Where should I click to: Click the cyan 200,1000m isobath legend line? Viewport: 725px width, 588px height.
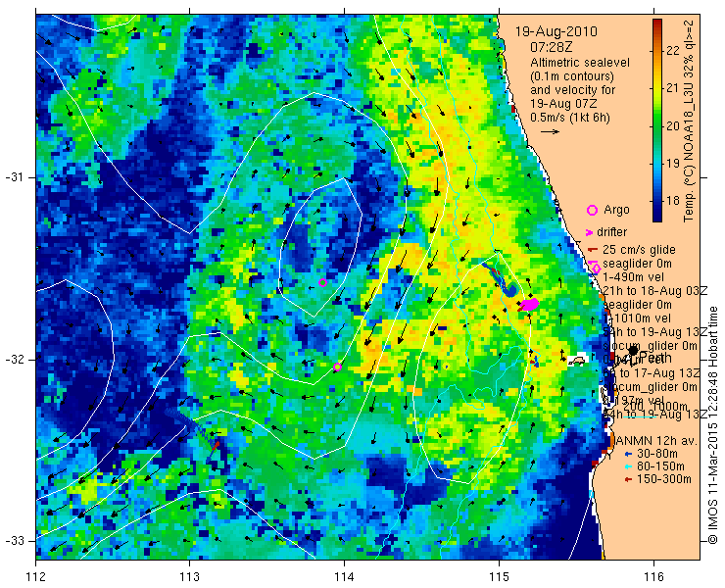(x=640, y=417)
